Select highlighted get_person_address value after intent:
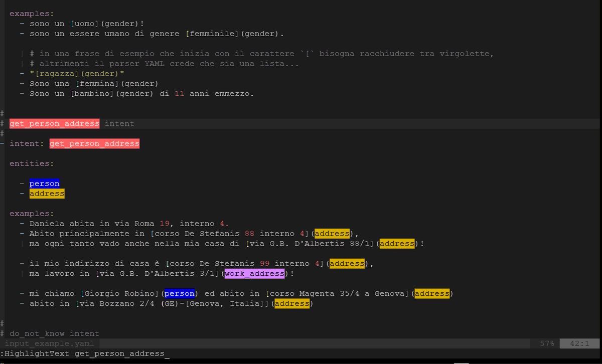This screenshot has width=602, height=364. pyautogui.click(x=94, y=143)
